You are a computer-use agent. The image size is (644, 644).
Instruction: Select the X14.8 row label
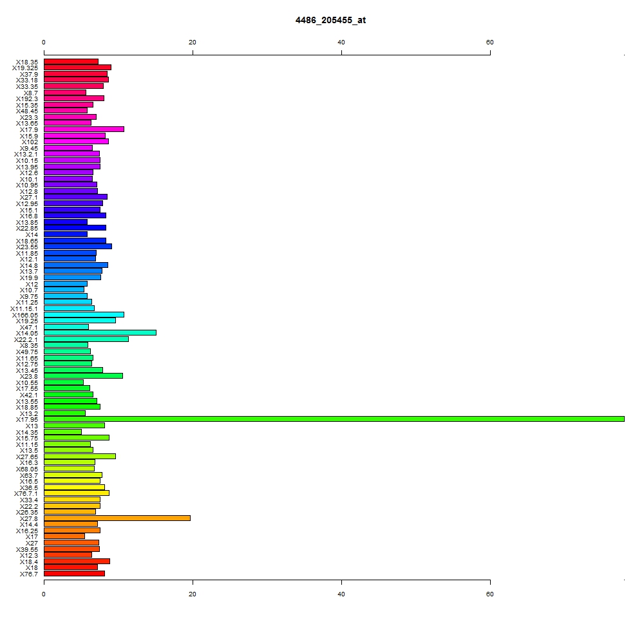point(29,266)
